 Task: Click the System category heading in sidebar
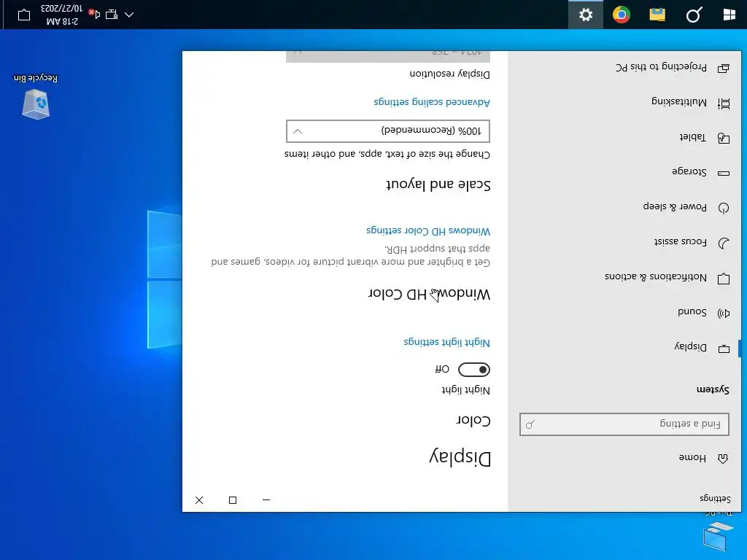[713, 390]
